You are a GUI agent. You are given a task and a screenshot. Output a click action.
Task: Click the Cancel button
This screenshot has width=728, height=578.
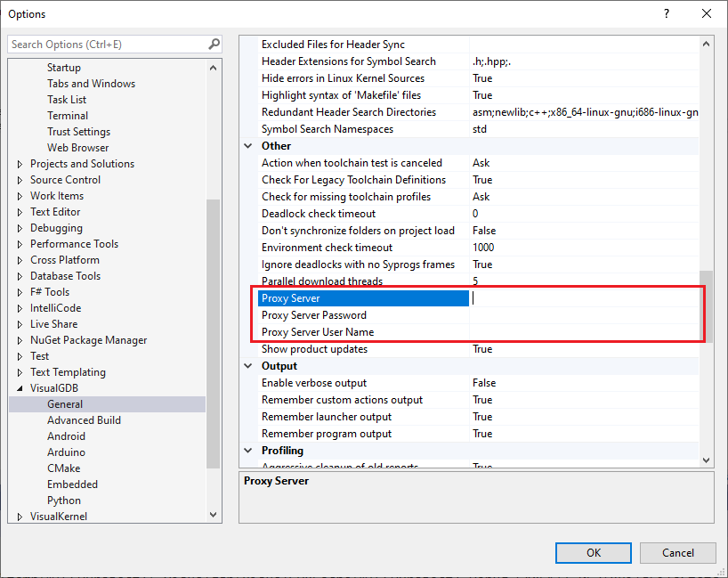(x=677, y=552)
